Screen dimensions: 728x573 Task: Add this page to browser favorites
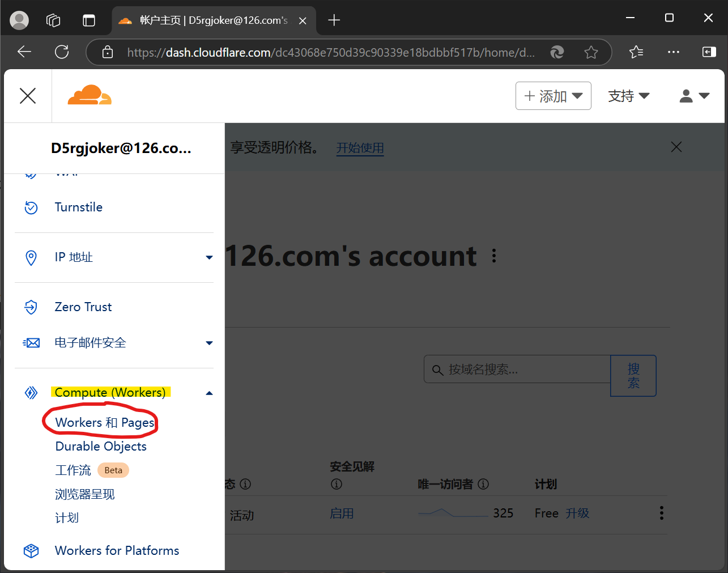(x=591, y=52)
